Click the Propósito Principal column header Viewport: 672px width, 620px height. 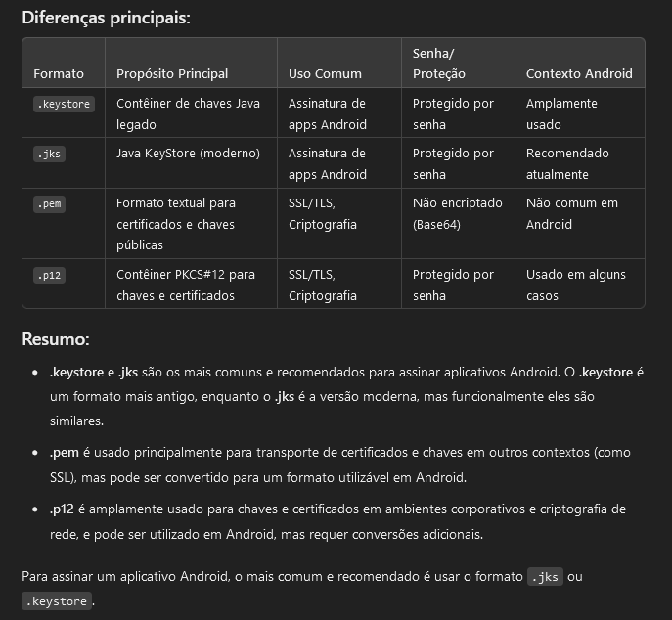click(x=172, y=73)
